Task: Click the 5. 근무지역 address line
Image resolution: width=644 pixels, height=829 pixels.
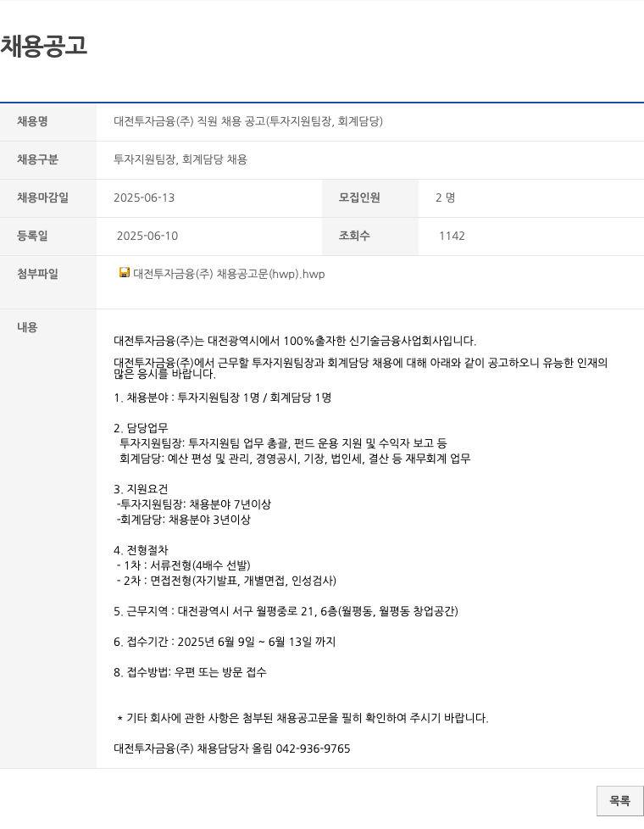Action: click(x=286, y=611)
